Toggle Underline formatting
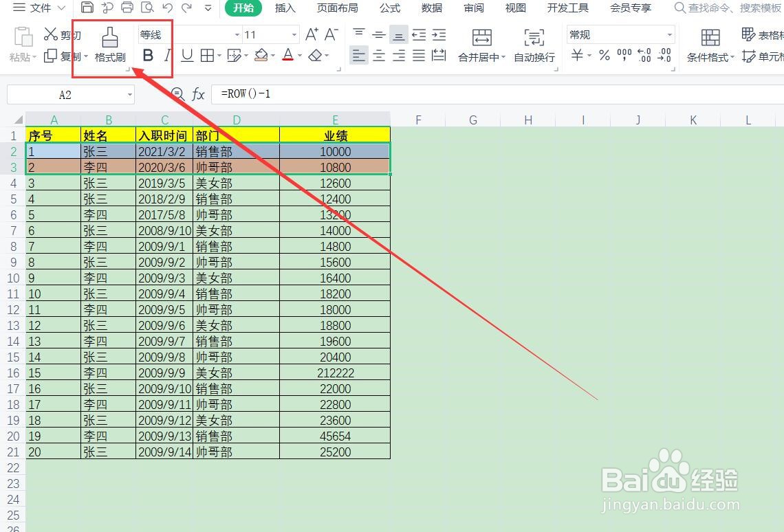Image resolution: width=784 pixels, height=532 pixels. pos(187,56)
